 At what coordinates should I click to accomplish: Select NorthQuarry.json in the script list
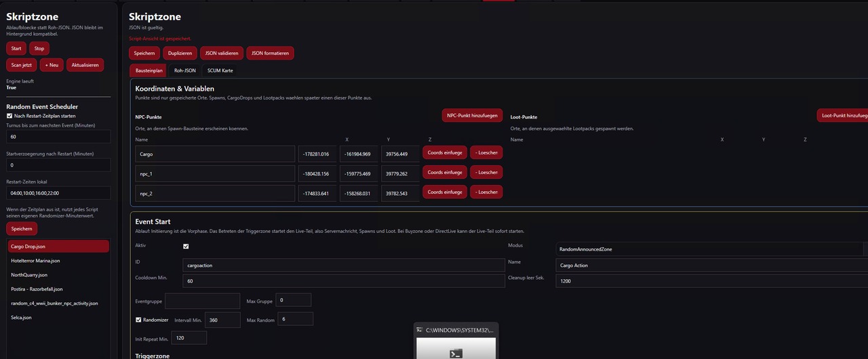click(58, 275)
